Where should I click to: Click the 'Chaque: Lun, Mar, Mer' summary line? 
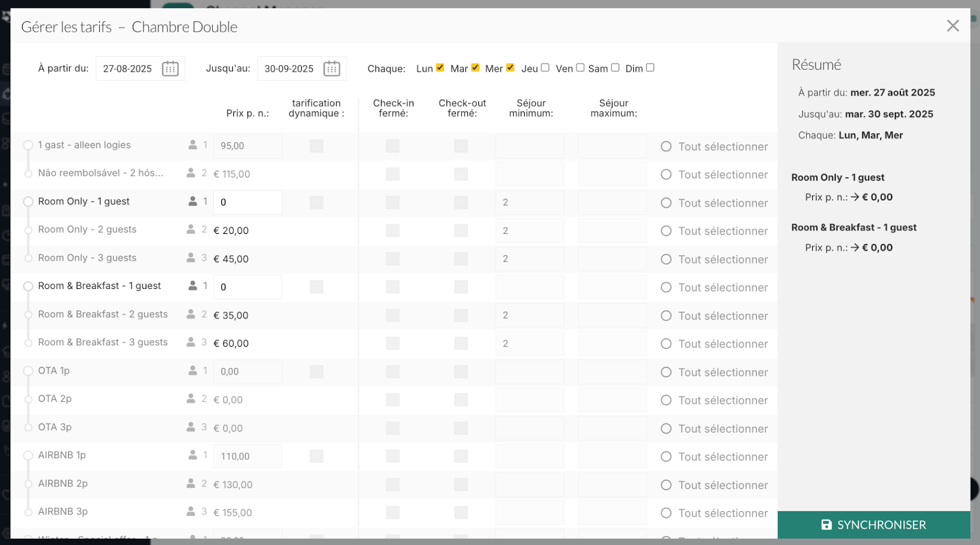850,135
